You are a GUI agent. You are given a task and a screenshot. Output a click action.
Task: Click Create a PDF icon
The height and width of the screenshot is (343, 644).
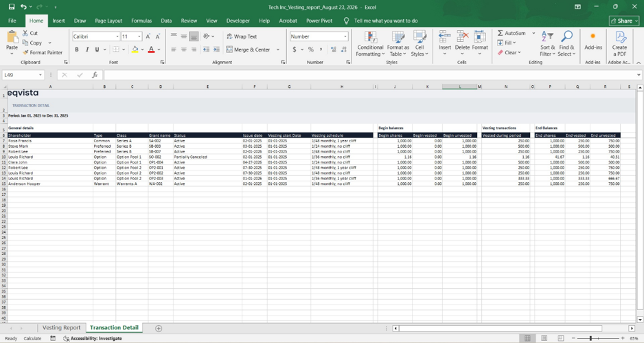(619, 36)
